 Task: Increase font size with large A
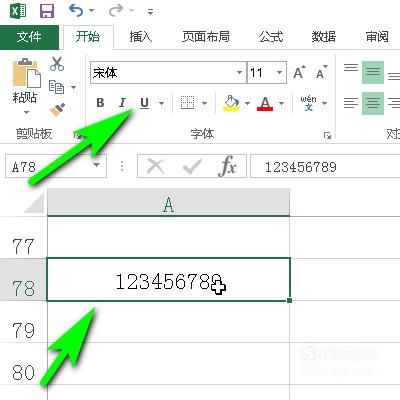(299, 72)
